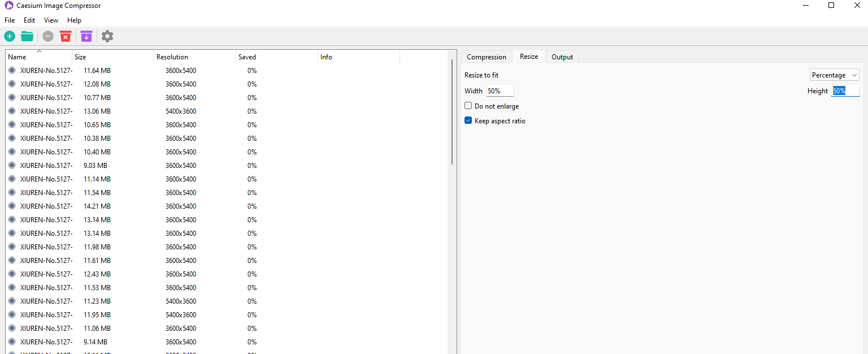Select the row sized 11.53 MB
Viewport: 868px width, 354px height.
click(226, 288)
